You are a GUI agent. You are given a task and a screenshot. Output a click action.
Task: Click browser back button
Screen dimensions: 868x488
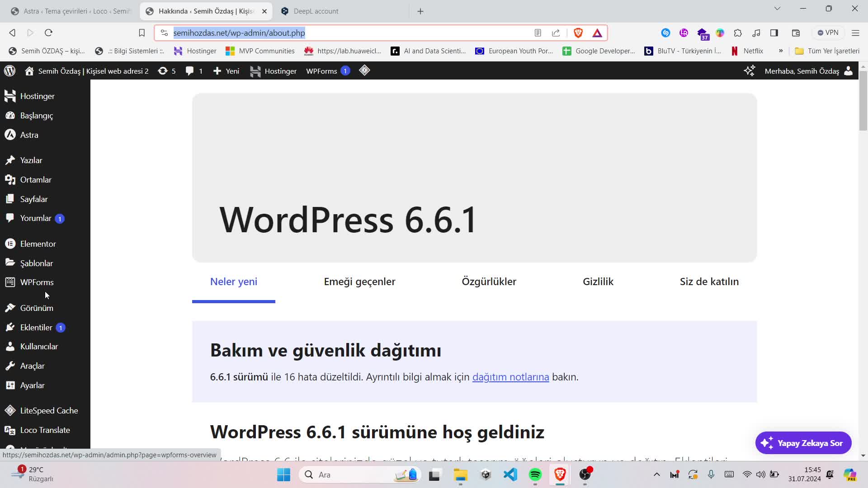click(x=13, y=33)
